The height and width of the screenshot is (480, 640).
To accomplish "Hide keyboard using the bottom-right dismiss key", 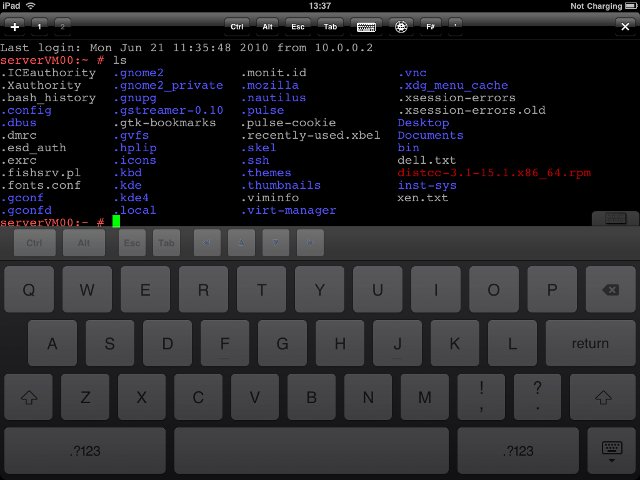I will tap(608, 451).
